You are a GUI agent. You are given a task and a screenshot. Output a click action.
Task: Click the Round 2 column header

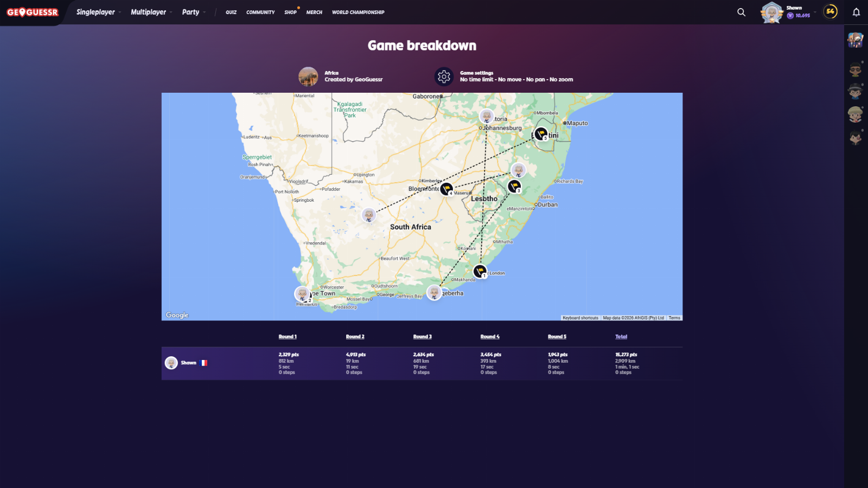pos(355,337)
